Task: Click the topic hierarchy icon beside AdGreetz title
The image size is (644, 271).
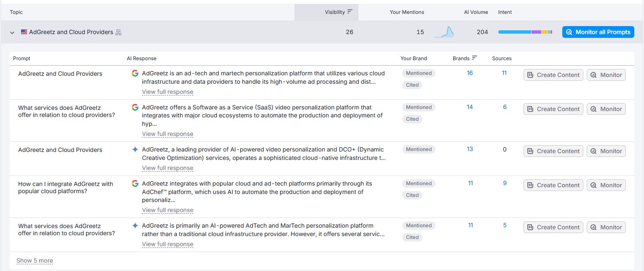Action: tap(118, 32)
